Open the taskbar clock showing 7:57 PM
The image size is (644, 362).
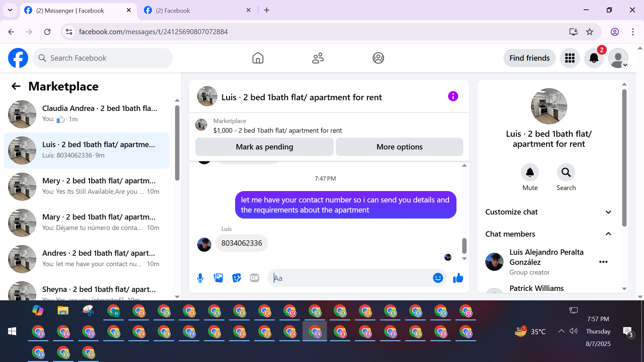coord(598,319)
